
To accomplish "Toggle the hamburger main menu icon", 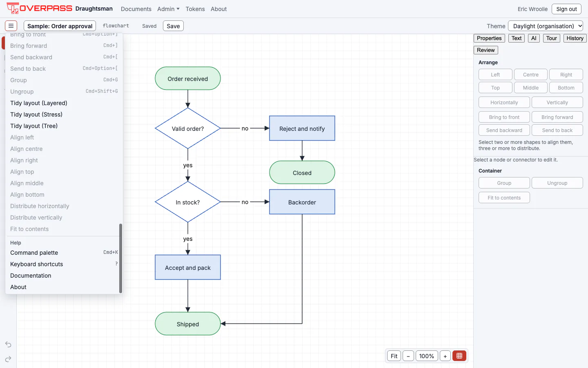I will [11, 26].
